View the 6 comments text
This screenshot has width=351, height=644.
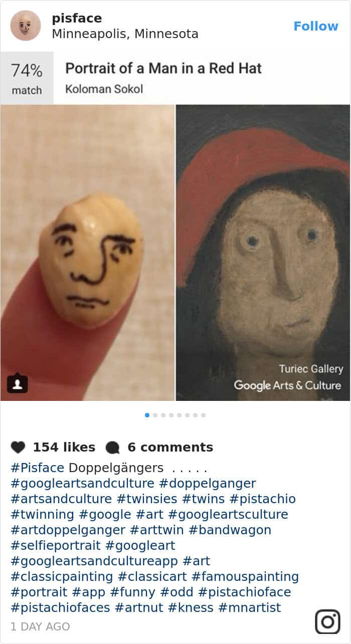(x=170, y=447)
